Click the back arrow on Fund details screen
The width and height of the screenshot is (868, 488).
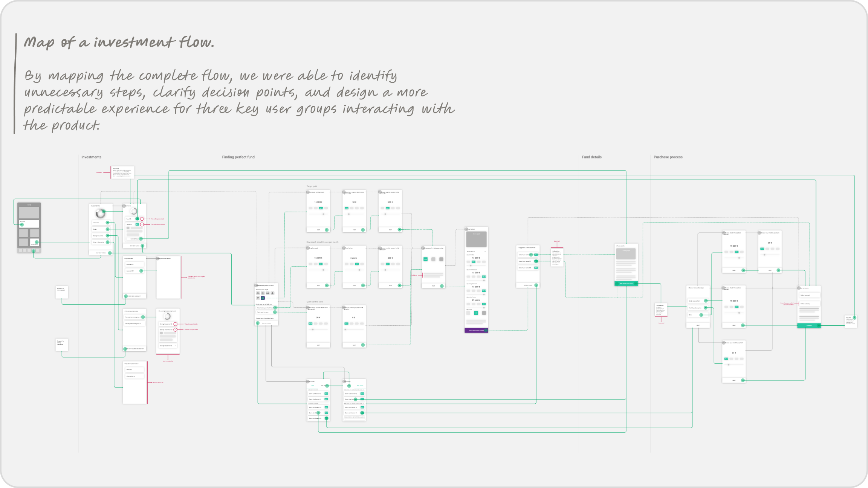coord(617,246)
